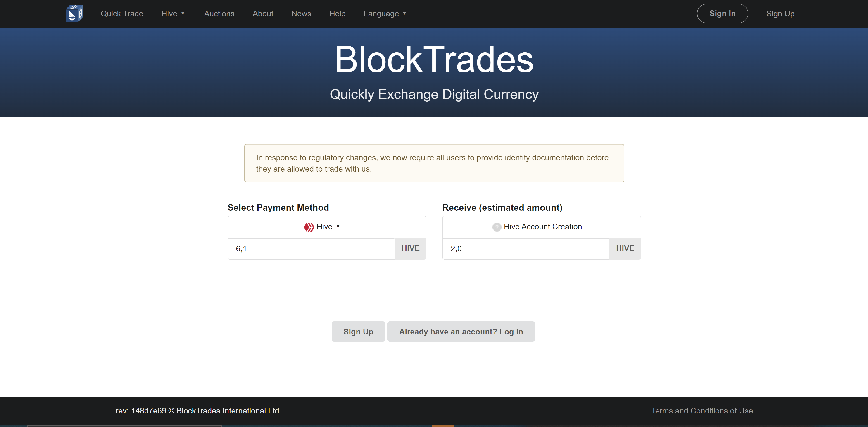Viewport: 868px width, 427px height.
Task: Open the Quick Trade page
Action: coord(122,14)
